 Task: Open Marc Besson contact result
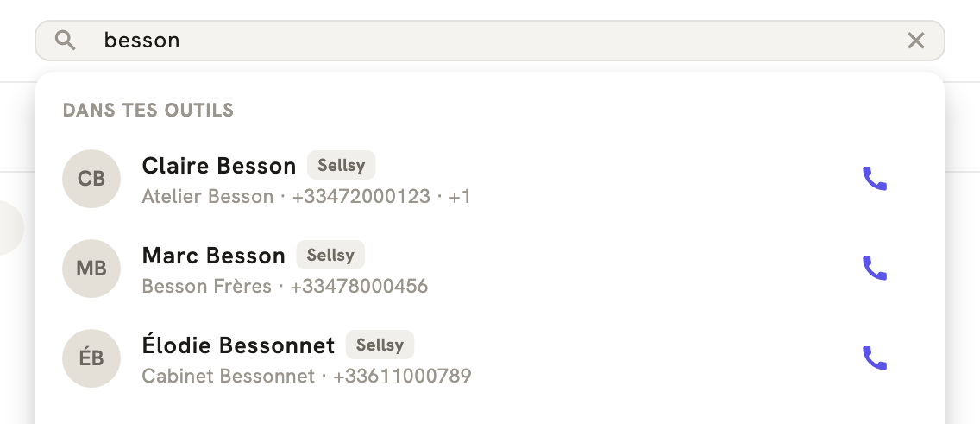pyautogui.click(x=489, y=269)
